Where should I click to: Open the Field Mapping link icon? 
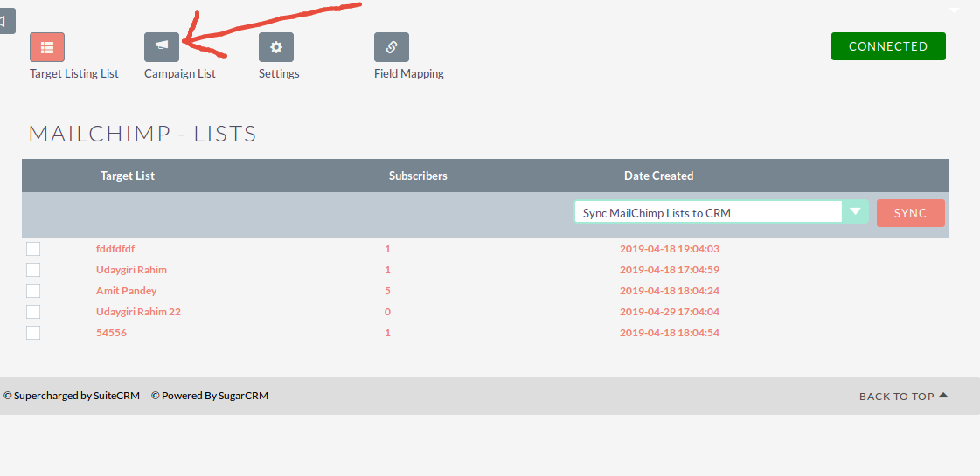[392, 47]
